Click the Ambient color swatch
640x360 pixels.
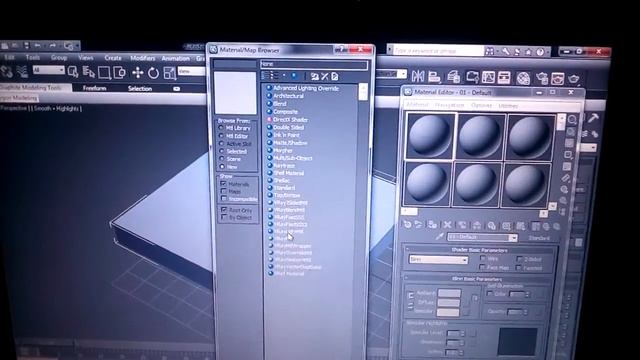(449, 293)
